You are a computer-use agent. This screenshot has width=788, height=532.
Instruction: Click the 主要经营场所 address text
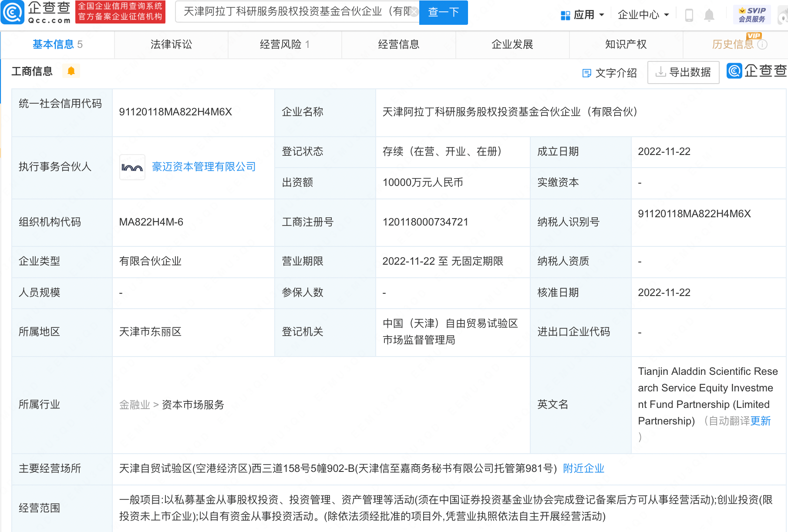pos(338,468)
